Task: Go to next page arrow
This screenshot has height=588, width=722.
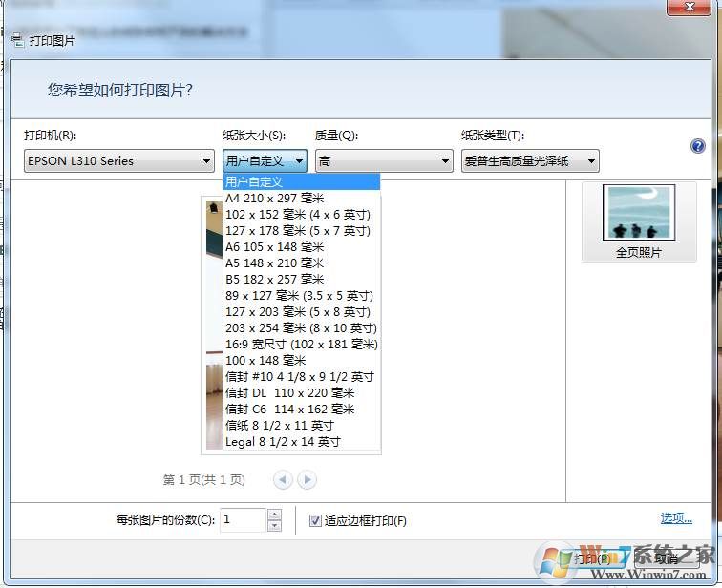Action: pos(308,480)
